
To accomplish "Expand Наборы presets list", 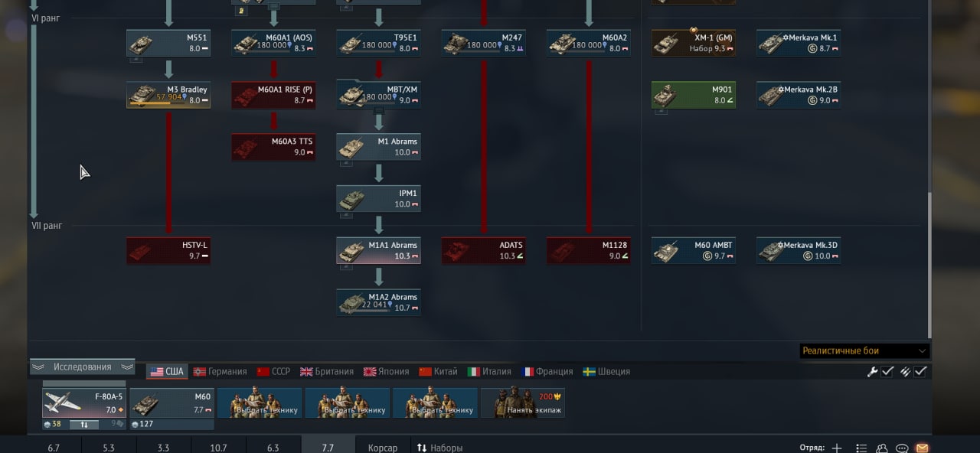I will pyautogui.click(x=439, y=448).
